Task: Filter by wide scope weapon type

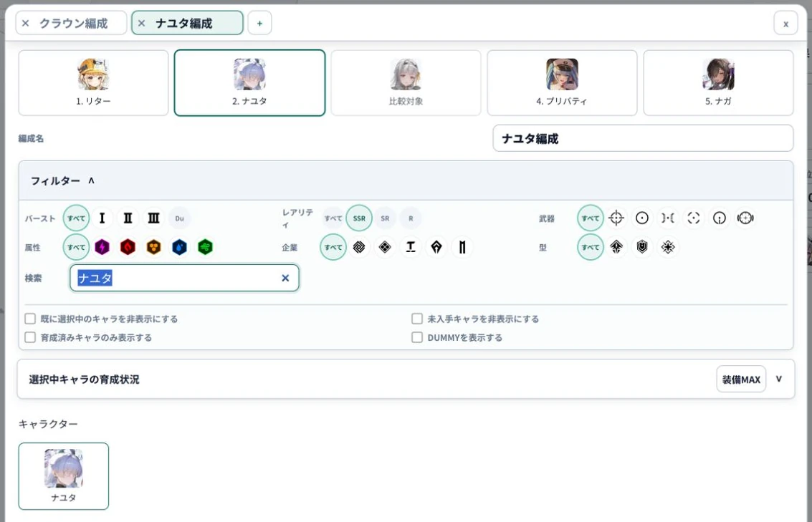Action: (x=746, y=218)
